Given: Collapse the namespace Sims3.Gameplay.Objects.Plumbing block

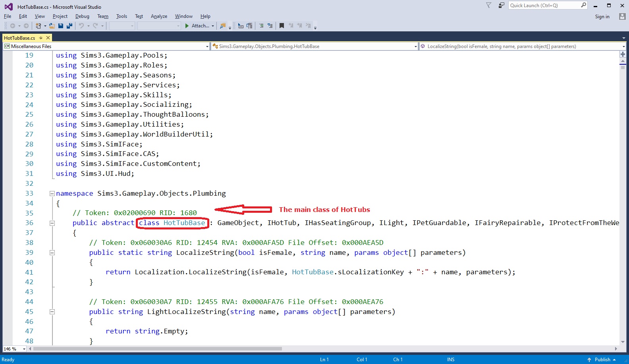Looking at the screenshot, I should point(52,194).
